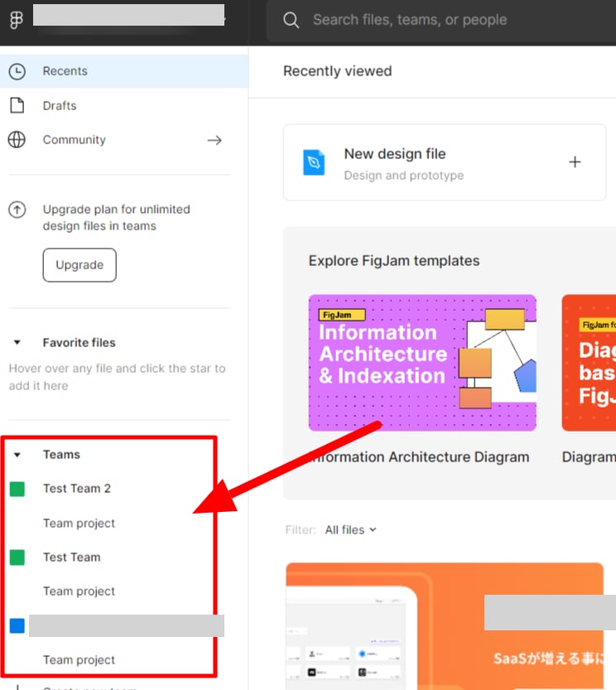Click the Teams heading

click(61, 455)
